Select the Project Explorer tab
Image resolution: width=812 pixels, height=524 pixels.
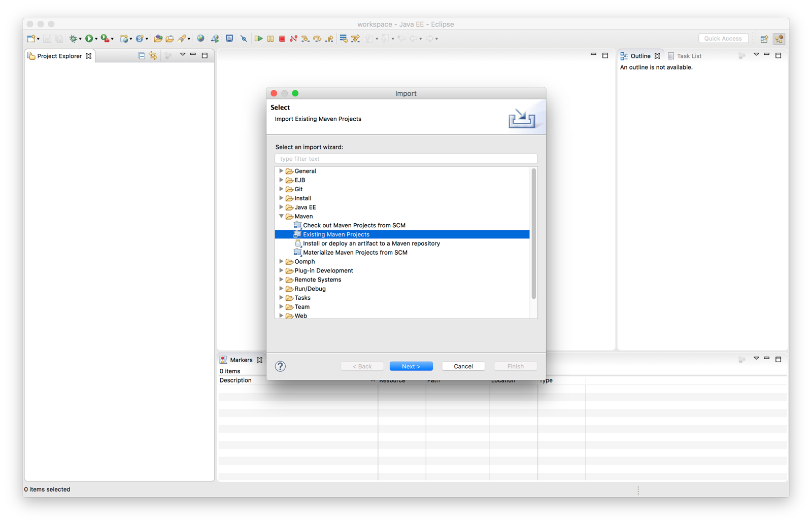coord(59,56)
